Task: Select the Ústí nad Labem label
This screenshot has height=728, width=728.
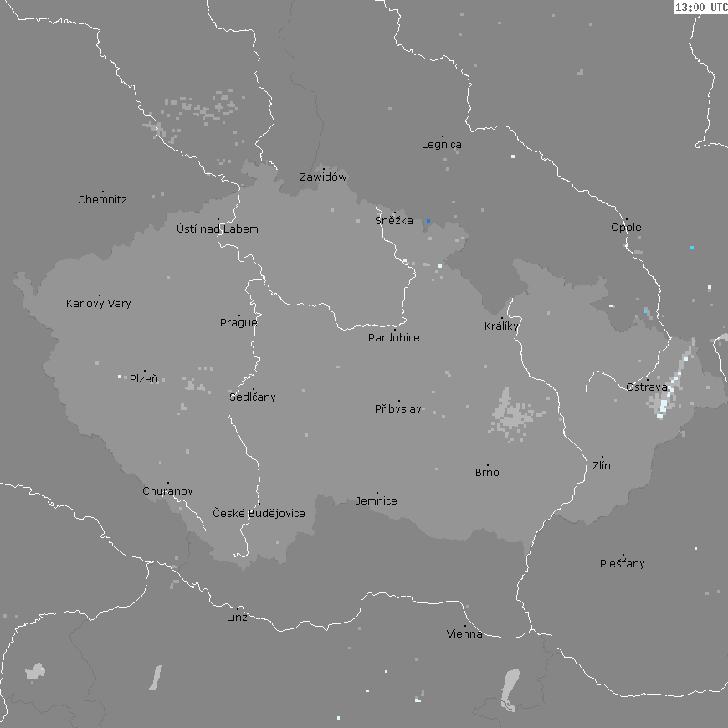Action: [x=218, y=229]
